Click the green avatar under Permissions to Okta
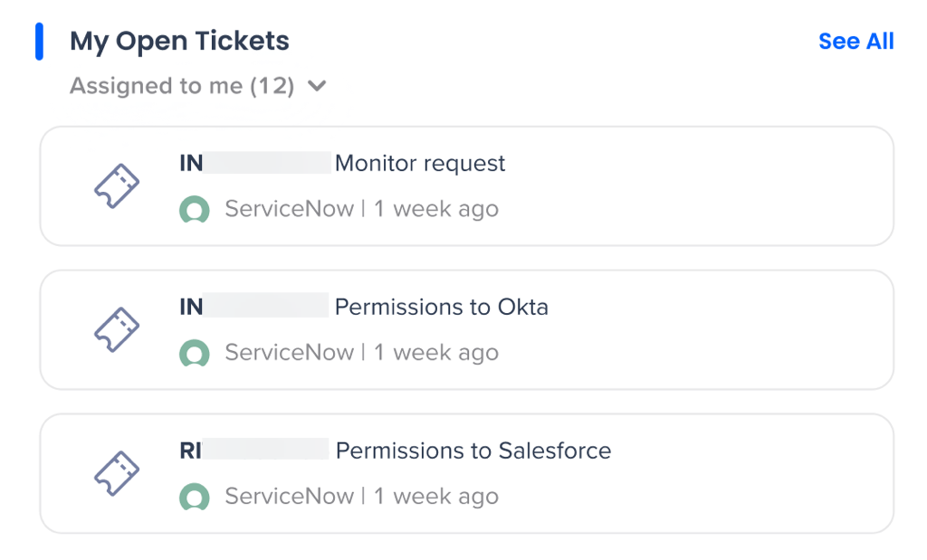This screenshot has width=927, height=560. click(195, 354)
